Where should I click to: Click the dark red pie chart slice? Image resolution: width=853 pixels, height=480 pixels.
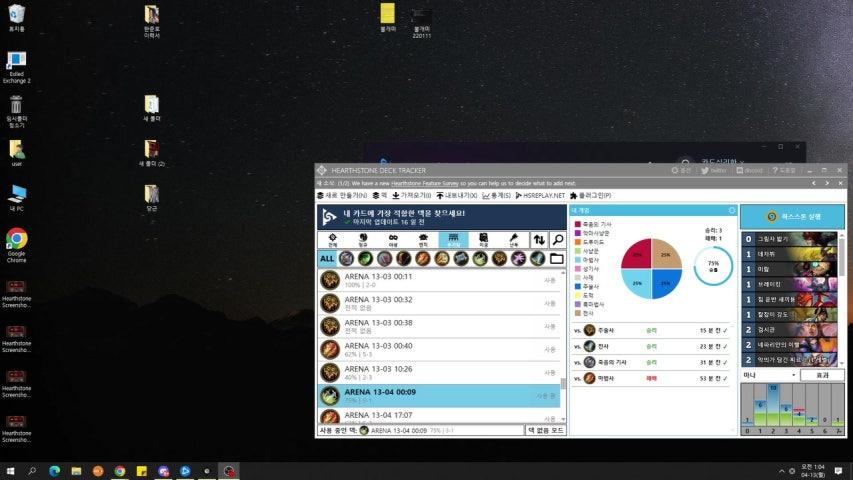[x=637, y=254]
